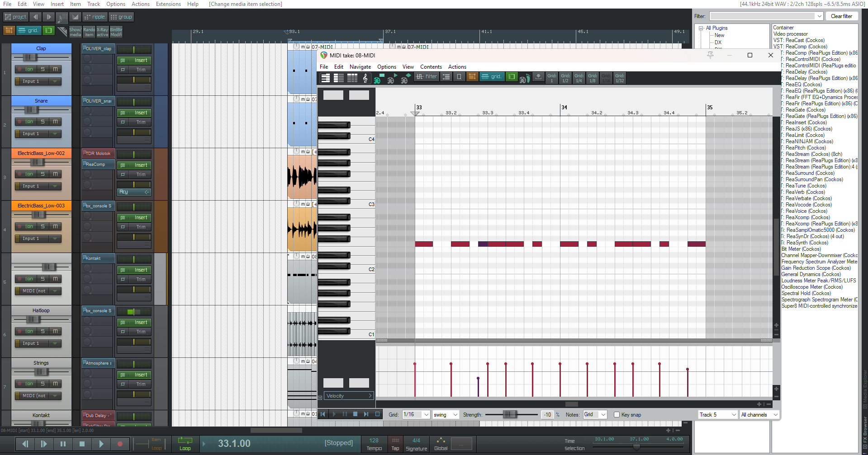Open the Contents menu in MIDI editor
Image resolution: width=868 pixels, height=455 pixels.
[431, 67]
